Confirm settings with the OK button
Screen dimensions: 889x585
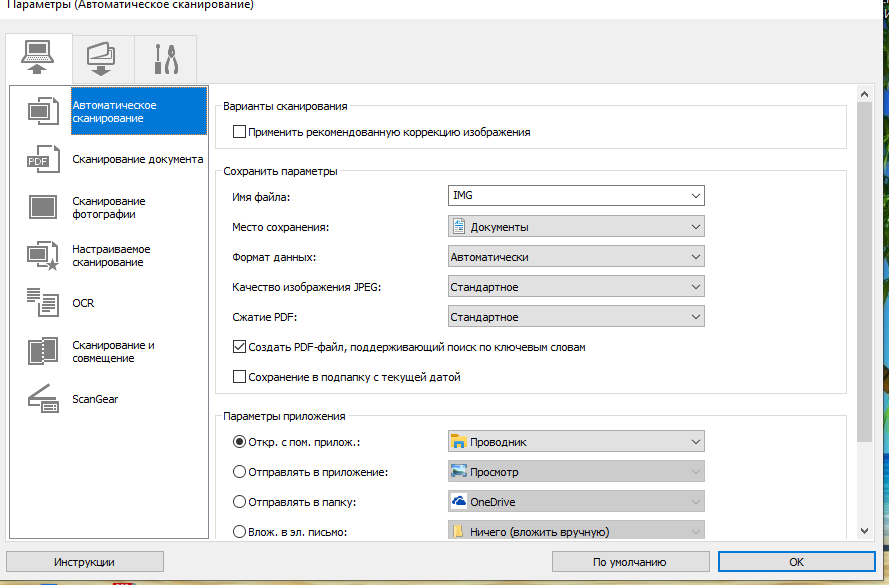(797, 562)
